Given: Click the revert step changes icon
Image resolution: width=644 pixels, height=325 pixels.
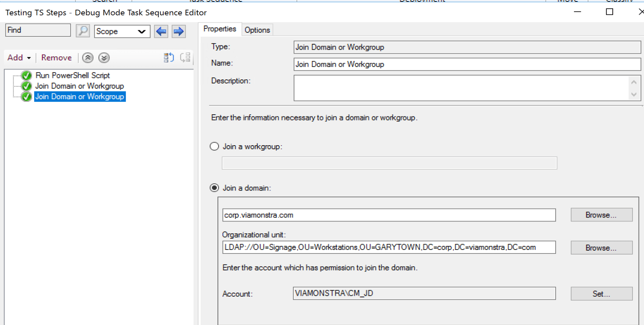Looking at the screenshot, I should pyautogui.click(x=168, y=58).
